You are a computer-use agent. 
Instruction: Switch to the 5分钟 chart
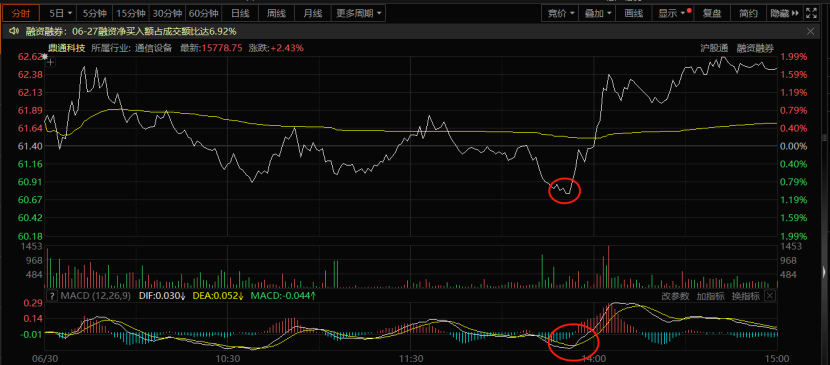(x=94, y=13)
